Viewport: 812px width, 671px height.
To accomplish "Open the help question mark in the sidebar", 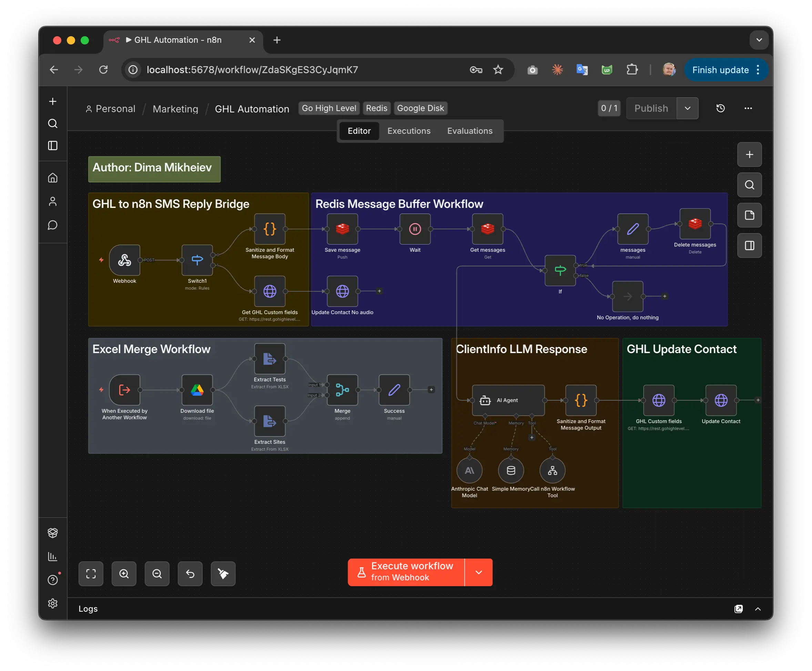I will tap(52, 580).
